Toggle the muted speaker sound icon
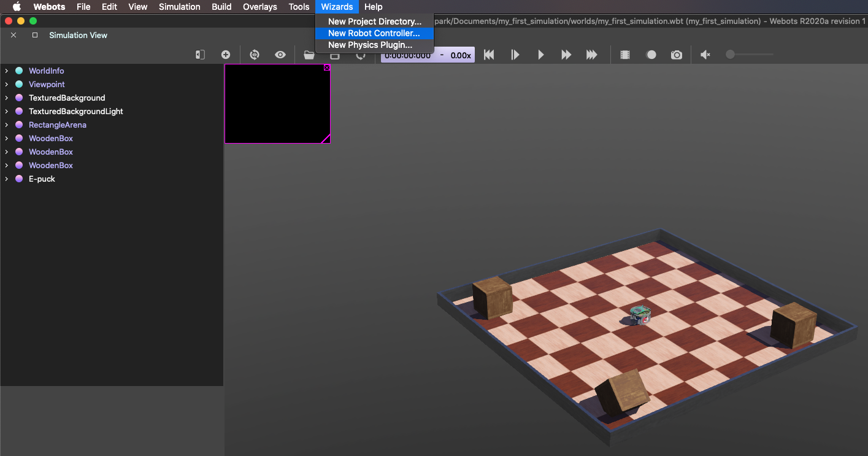This screenshot has height=456, width=868. click(x=705, y=55)
